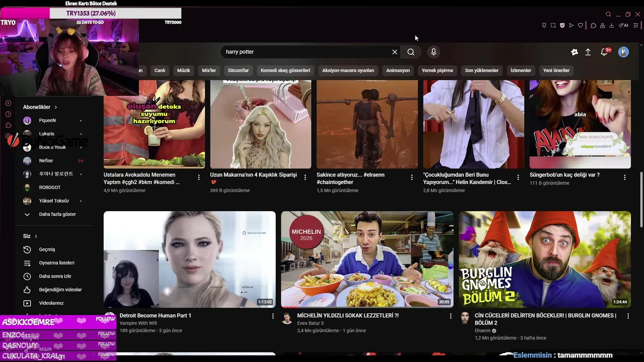Open PqueeN channel in subscriptions
Viewport: 644px width, 362px height.
54,121
